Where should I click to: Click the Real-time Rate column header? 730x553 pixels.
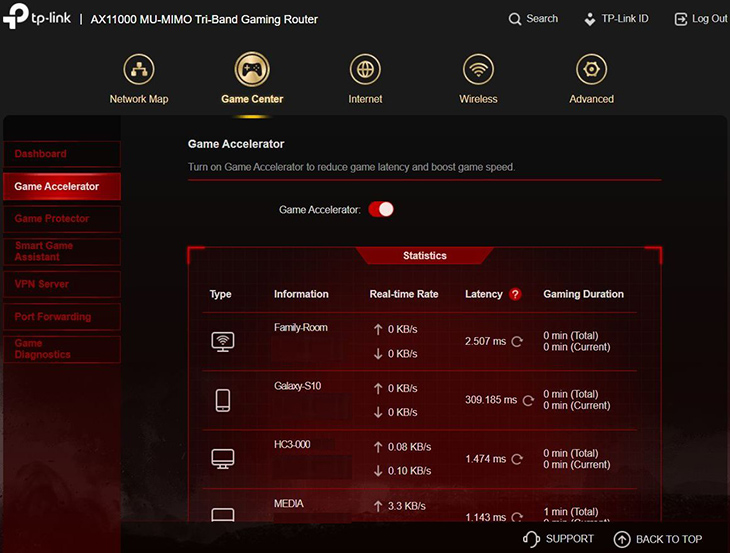click(404, 294)
